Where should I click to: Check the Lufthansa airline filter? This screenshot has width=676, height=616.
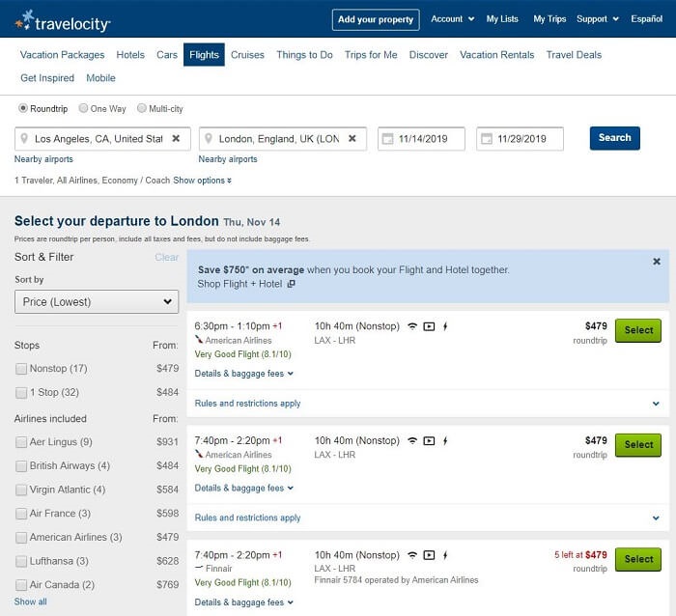[21, 561]
